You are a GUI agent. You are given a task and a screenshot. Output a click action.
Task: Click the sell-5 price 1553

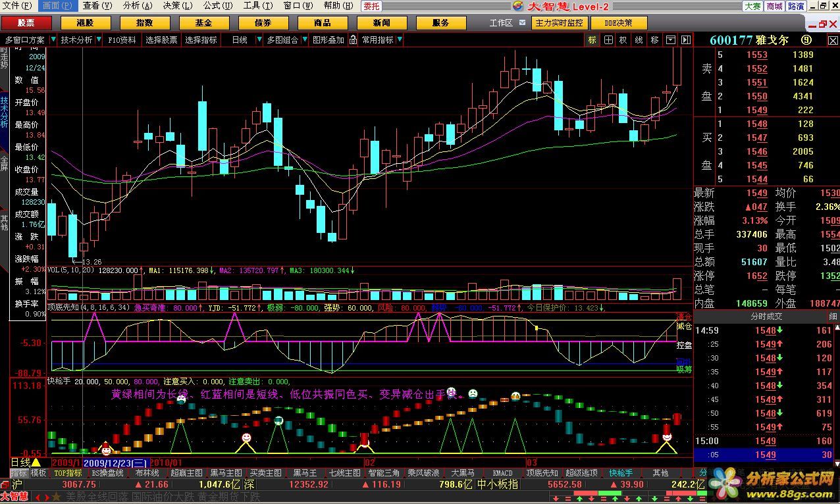click(x=757, y=55)
